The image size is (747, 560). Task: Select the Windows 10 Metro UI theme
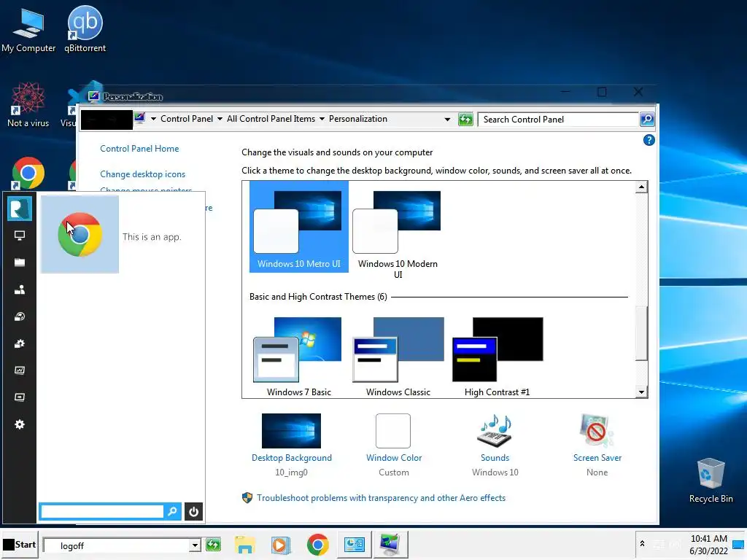(298, 227)
